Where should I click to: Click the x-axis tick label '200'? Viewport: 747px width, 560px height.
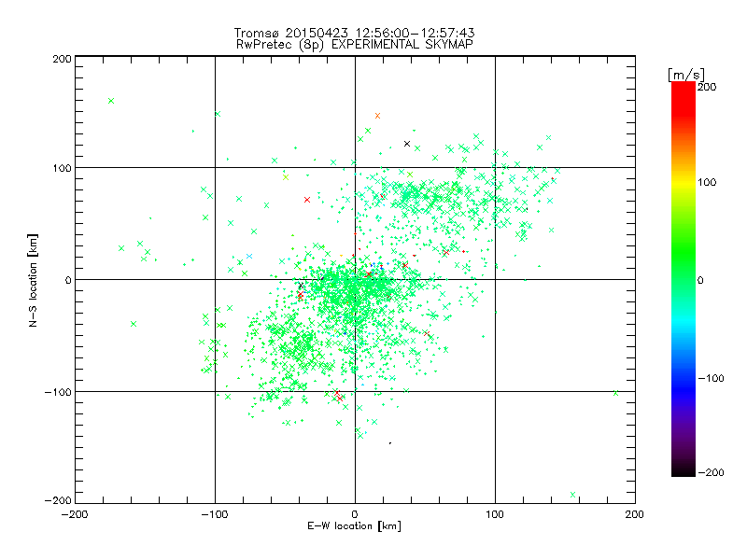coord(635,514)
